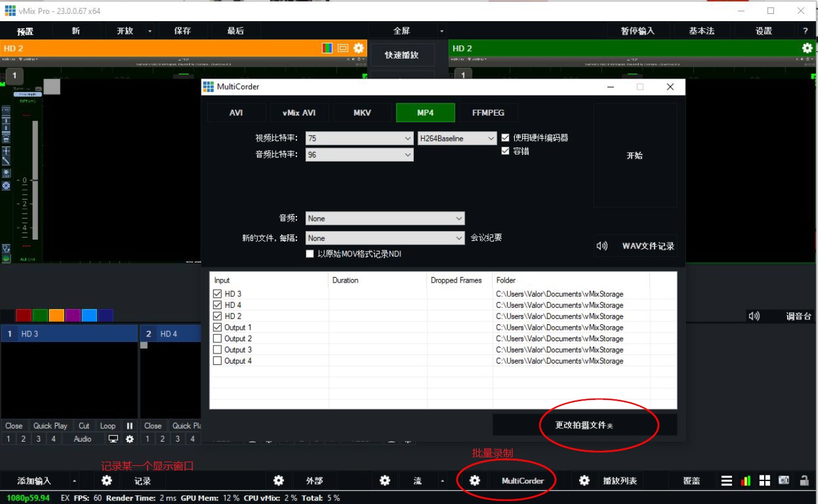818x504 pixels.
Task: Select the light blue color swatch
Action: 89,315
